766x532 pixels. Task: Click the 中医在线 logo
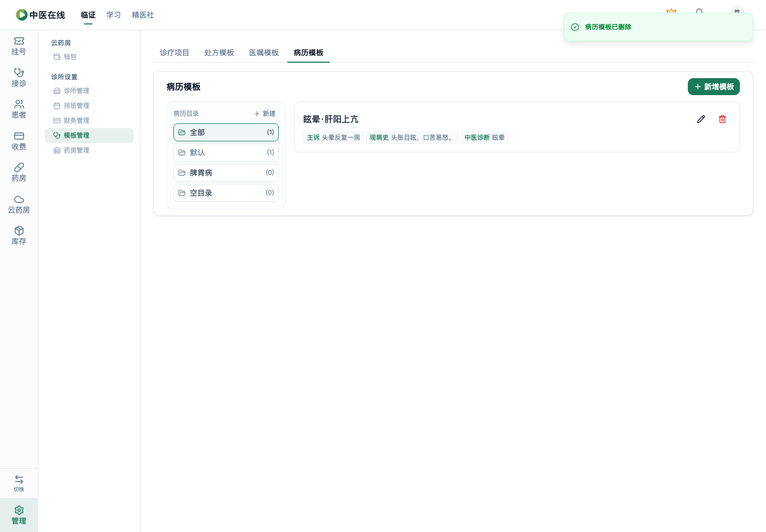pos(40,15)
